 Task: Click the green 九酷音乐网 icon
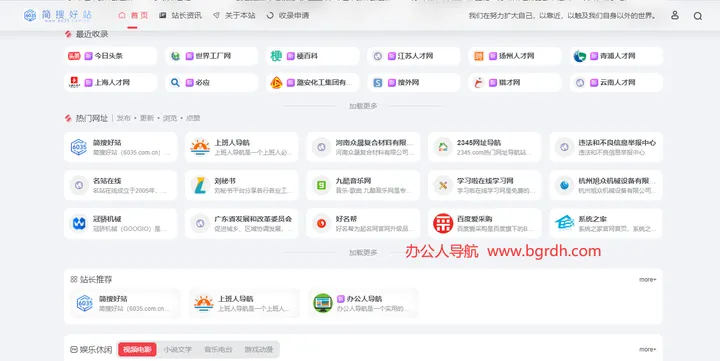(321, 185)
